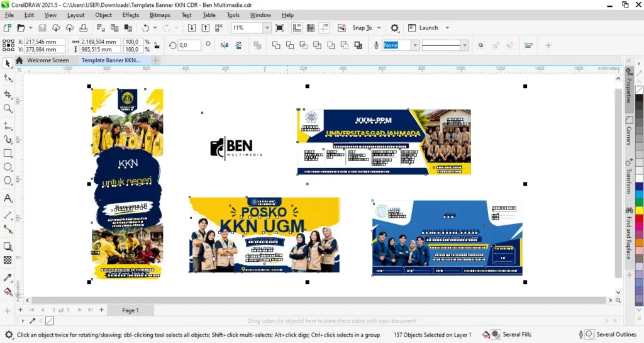The height and width of the screenshot is (343, 644).
Task: Open Options via gear icon in toolbar
Action: point(394,28)
